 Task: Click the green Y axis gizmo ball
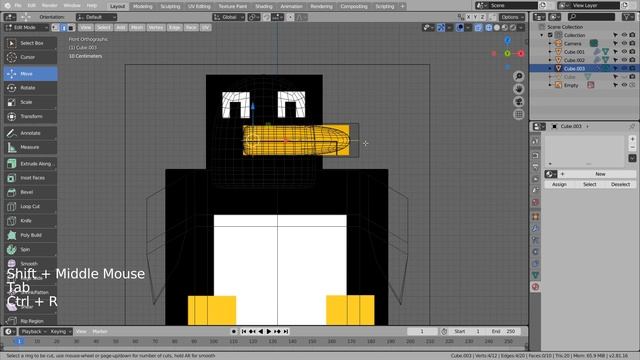(x=507, y=53)
